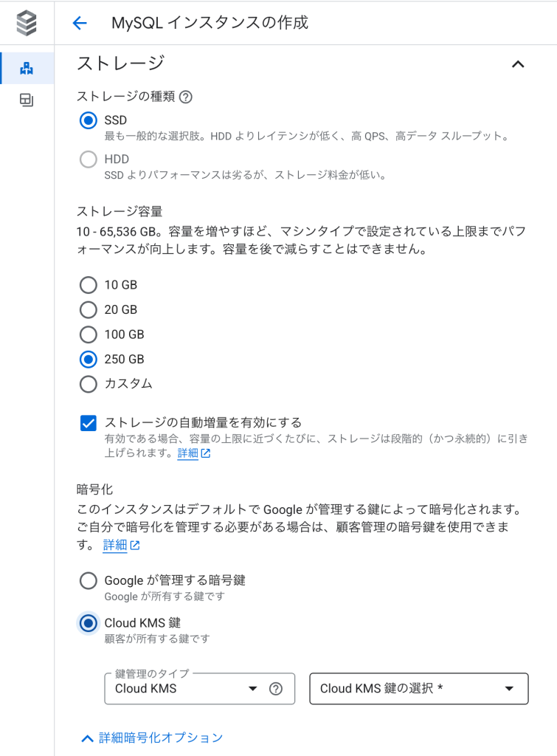
Task: Open the Cloud KMS 鍵の選択 dropdown
Action: coord(419,689)
